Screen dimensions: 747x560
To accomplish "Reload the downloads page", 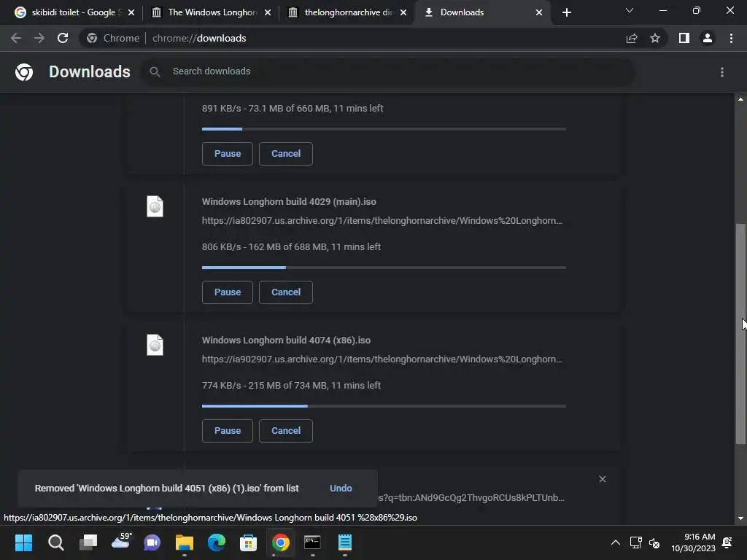I will (x=63, y=38).
